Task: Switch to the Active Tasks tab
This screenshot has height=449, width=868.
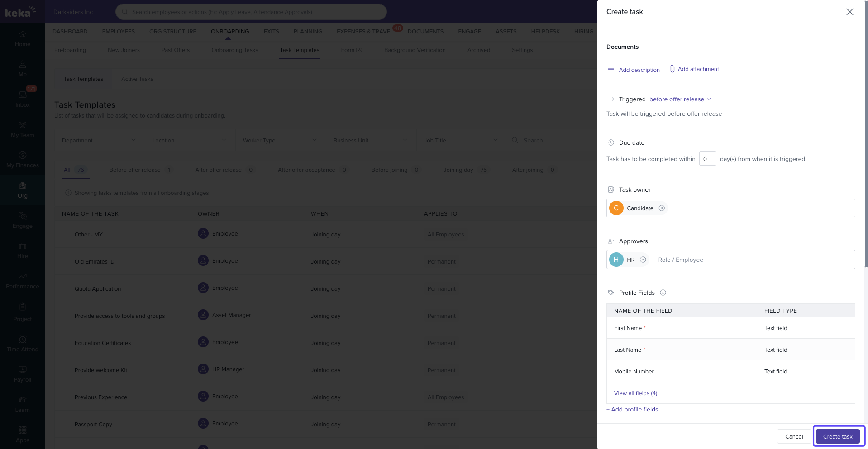Action: tap(137, 79)
